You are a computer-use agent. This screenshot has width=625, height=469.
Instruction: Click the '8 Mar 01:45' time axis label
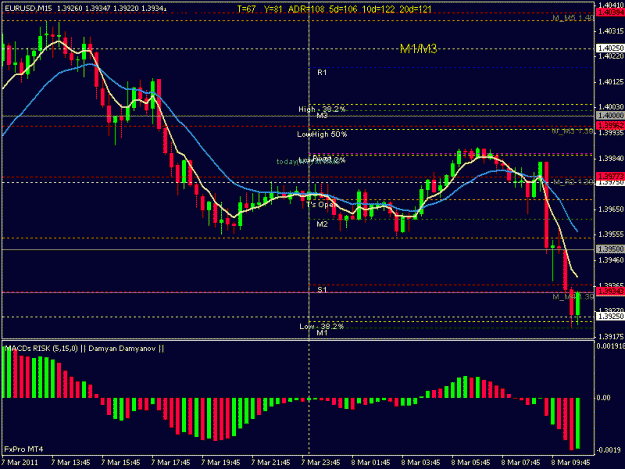click(371, 463)
